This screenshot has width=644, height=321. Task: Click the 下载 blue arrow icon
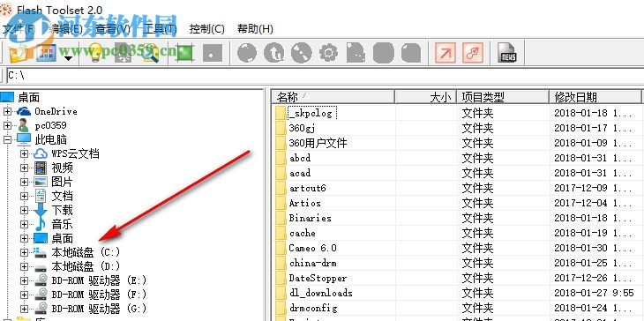tap(41, 210)
